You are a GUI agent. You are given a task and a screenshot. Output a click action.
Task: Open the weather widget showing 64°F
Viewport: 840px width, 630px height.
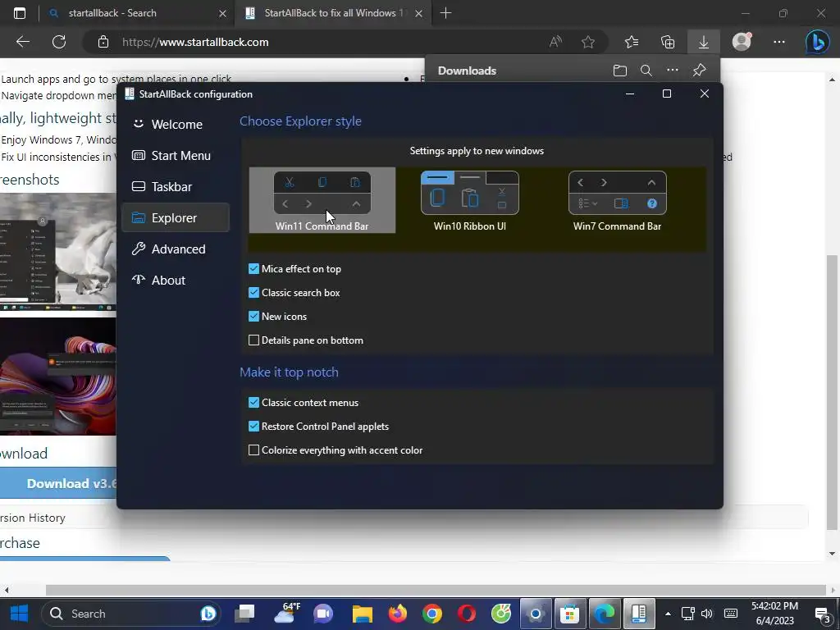click(x=287, y=614)
